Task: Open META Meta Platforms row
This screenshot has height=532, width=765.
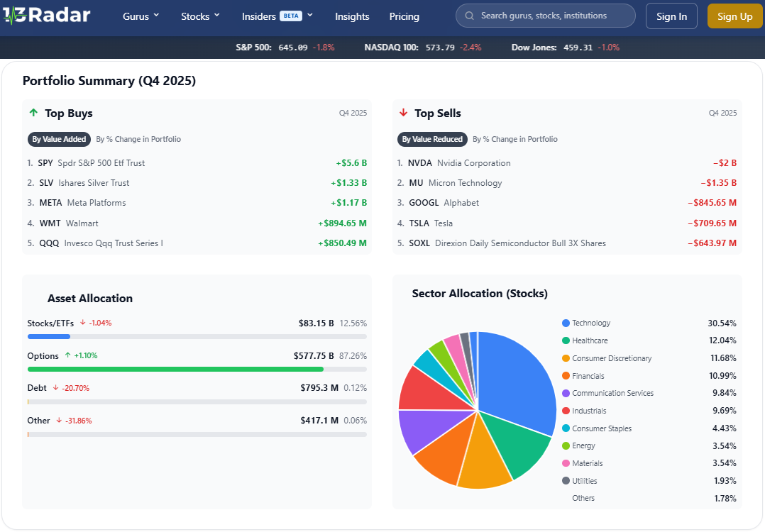Action: (x=197, y=203)
